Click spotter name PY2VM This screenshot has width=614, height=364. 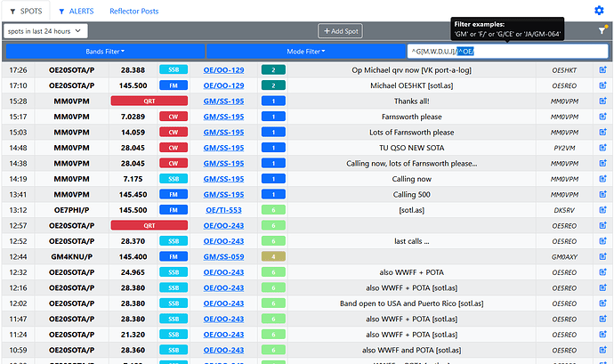[x=564, y=148]
